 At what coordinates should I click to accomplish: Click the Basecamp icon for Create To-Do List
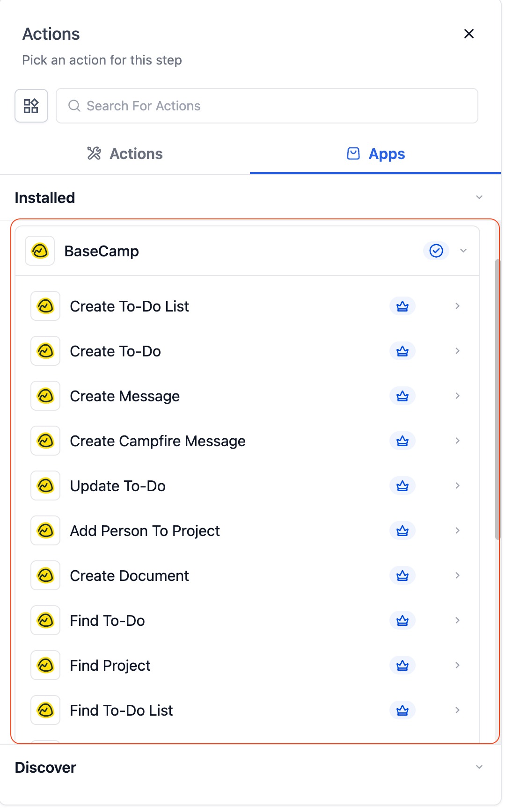coord(45,306)
